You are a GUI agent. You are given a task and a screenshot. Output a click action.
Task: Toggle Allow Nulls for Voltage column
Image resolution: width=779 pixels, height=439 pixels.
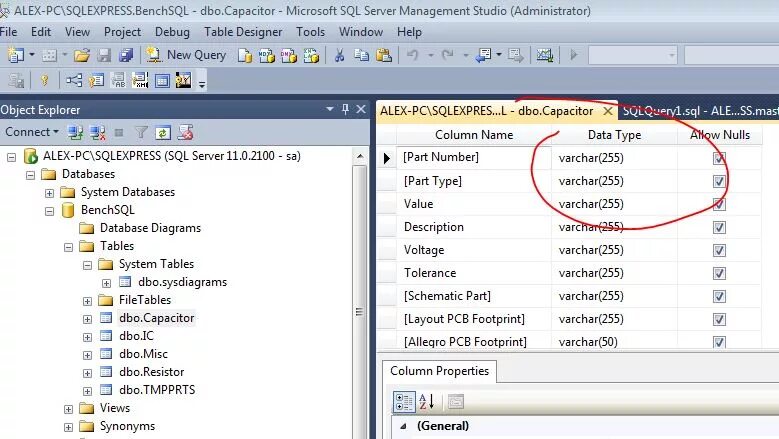pos(719,250)
